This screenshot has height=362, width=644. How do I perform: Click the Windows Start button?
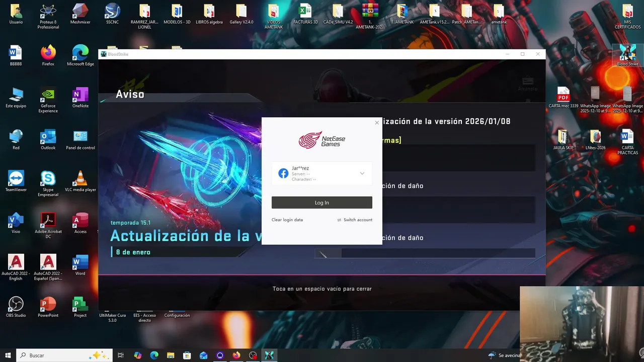point(8,355)
